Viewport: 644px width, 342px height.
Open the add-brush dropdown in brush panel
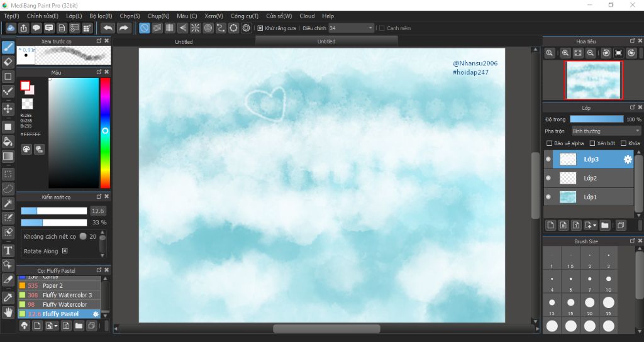[x=55, y=326]
